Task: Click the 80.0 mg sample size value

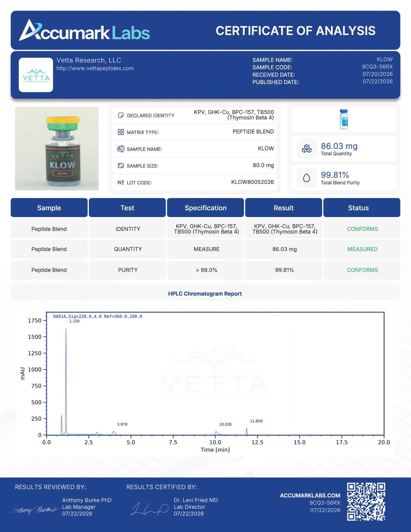Action: [x=263, y=165]
